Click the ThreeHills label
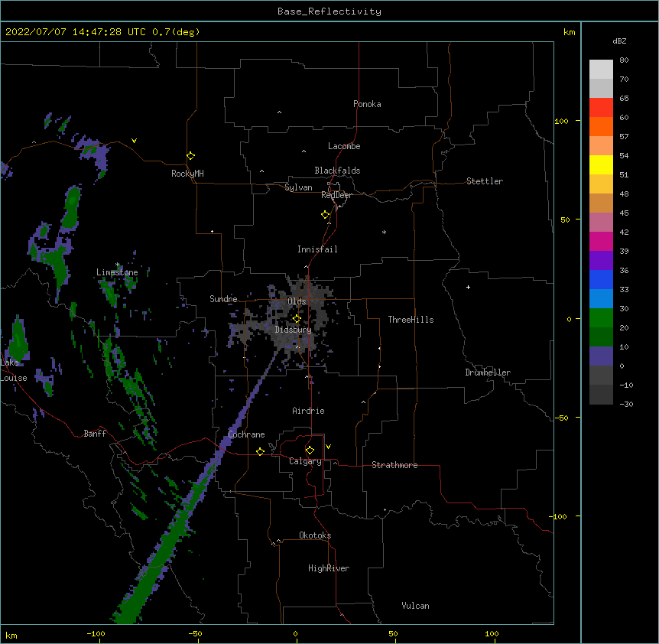 [x=411, y=320]
